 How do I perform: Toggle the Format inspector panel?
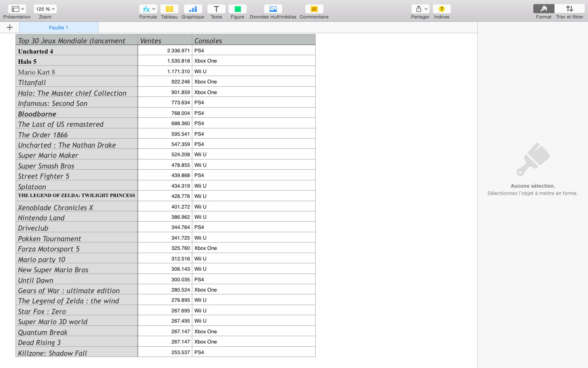(543, 9)
